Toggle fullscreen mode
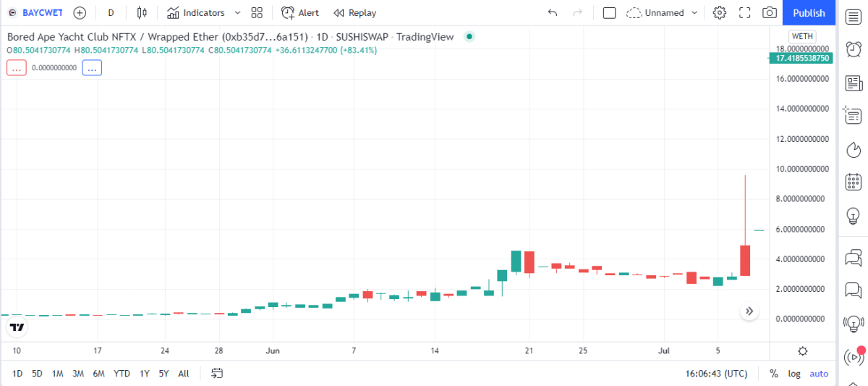Image resolution: width=868 pixels, height=386 pixels. [744, 12]
